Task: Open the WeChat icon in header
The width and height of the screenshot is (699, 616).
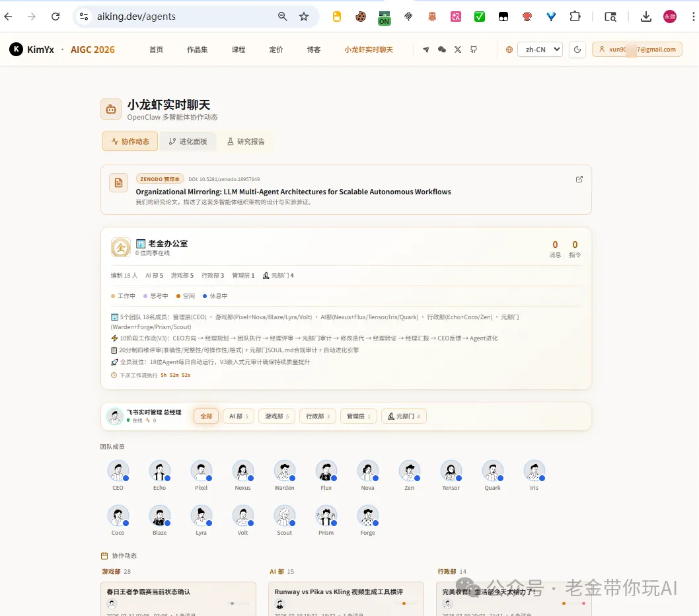Action: (442, 50)
